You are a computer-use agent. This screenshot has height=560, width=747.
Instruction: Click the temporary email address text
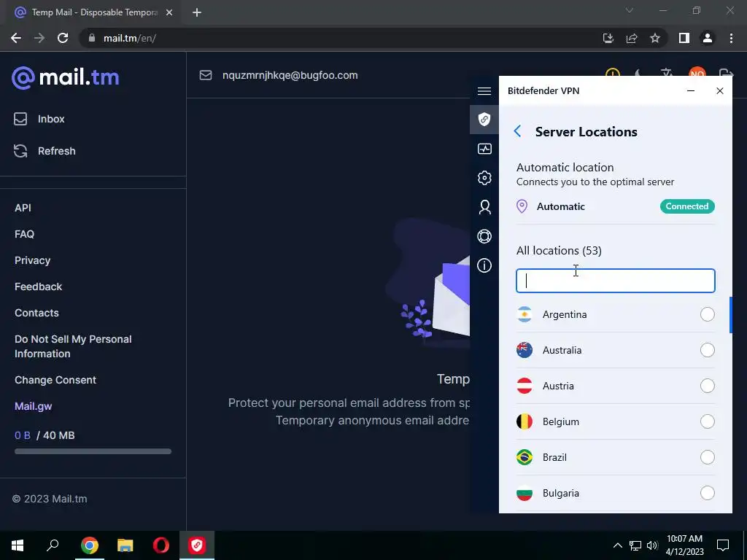(x=290, y=75)
